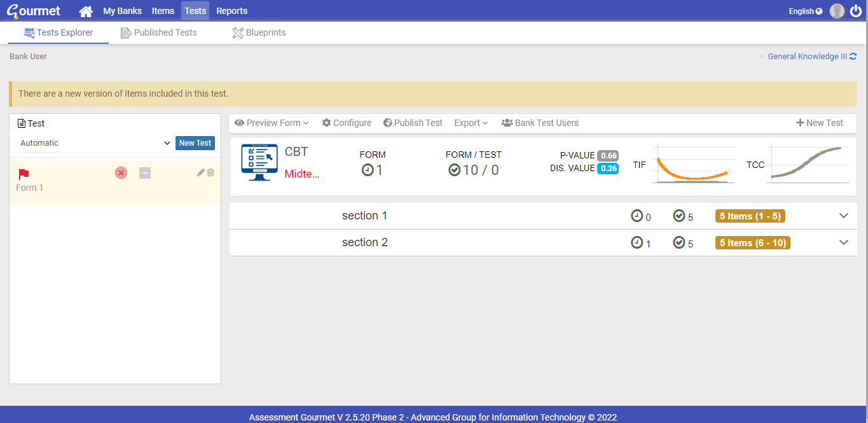Click the blue New Test button

[x=195, y=143]
